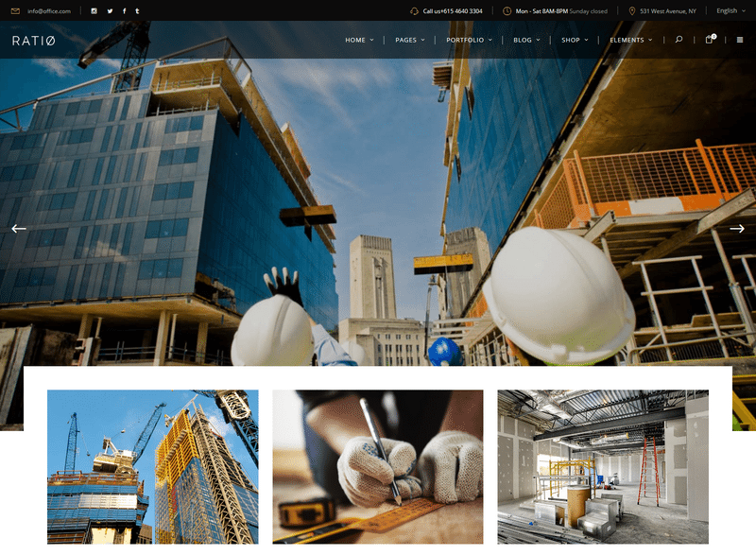Open the Shop menu

(575, 40)
